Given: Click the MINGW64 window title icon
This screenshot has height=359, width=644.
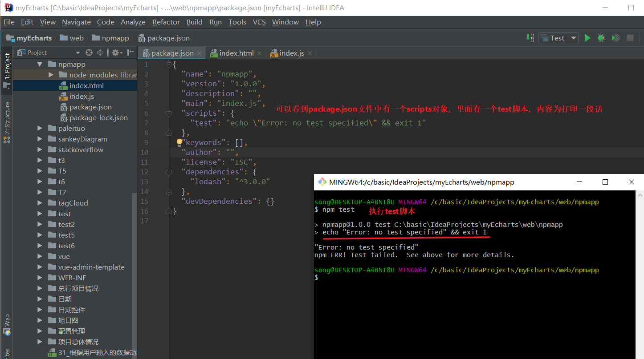Looking at the screenshot, I should 322,182.
